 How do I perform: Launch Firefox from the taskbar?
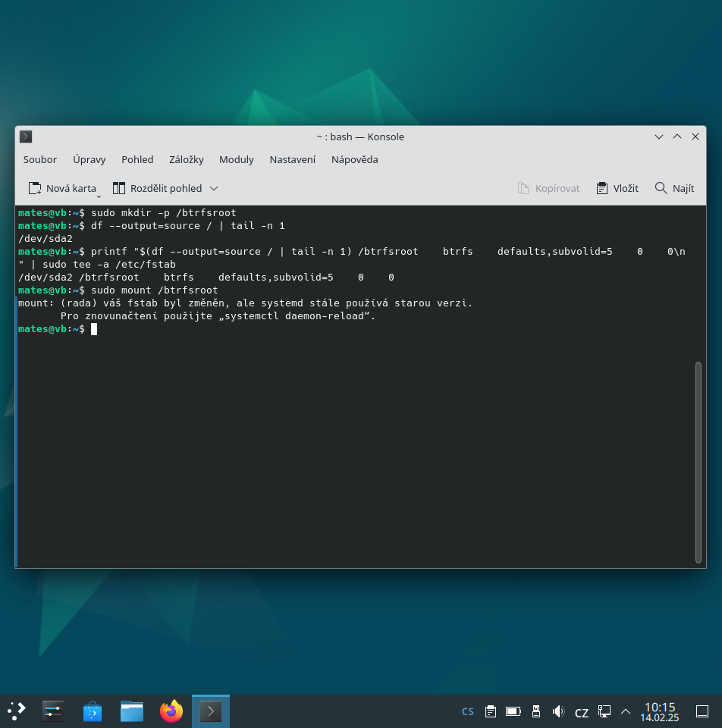click(x=171, y=711)
